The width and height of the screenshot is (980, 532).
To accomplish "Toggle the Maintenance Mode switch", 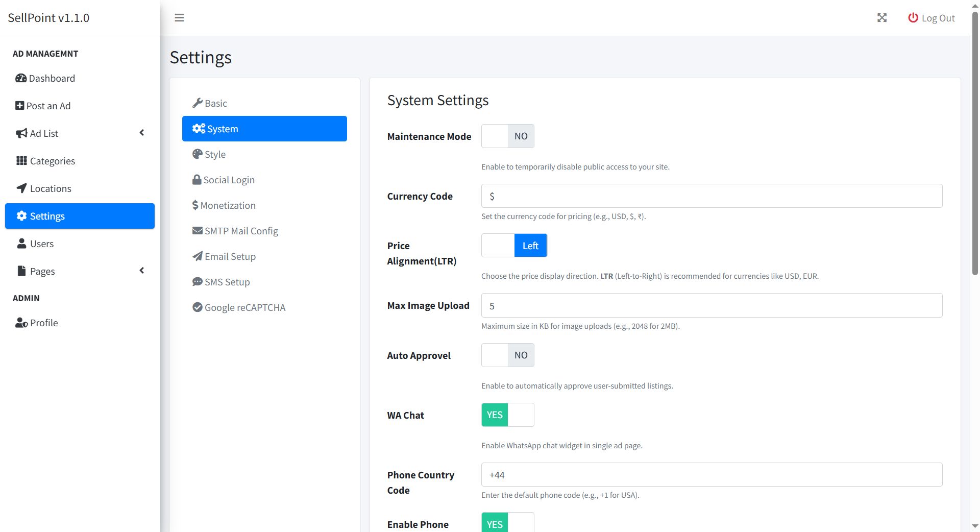I will pos(507,136).
